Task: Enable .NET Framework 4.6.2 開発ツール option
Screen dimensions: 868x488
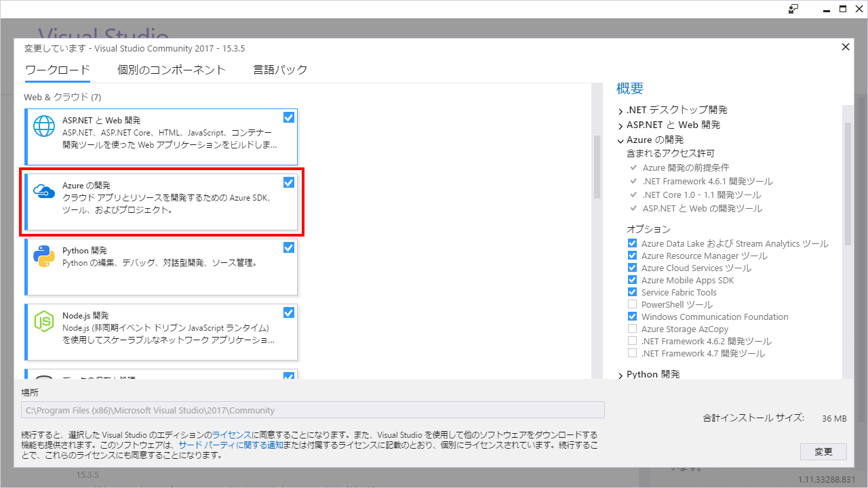Action: 633,341
